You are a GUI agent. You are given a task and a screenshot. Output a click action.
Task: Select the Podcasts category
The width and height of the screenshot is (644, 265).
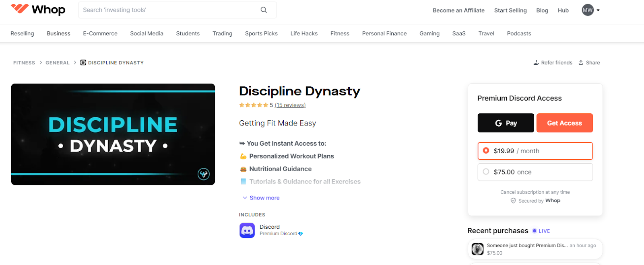519,33
